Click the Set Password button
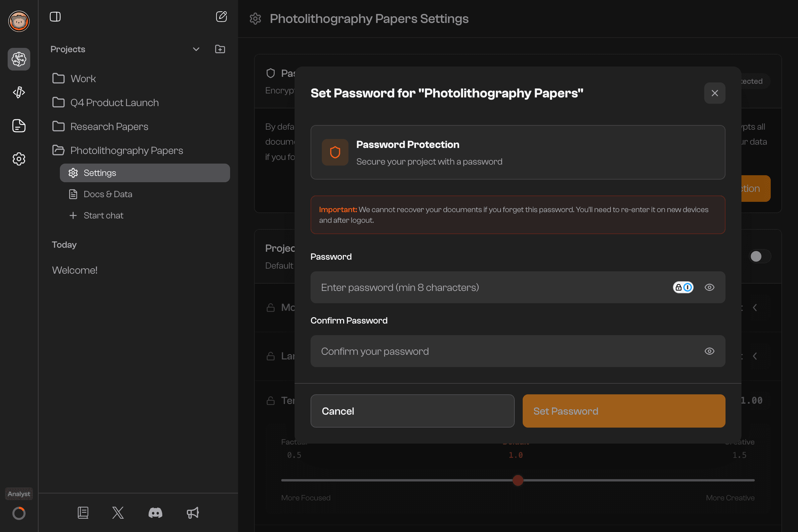Viewport: 798px width, 532px height. pyautogui.click(x=624, y=411)
